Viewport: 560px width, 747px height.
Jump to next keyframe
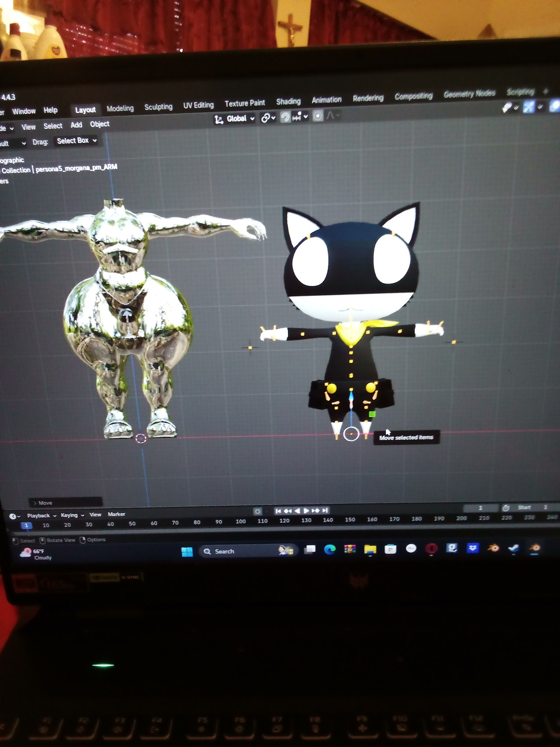(x=315, y=511)
